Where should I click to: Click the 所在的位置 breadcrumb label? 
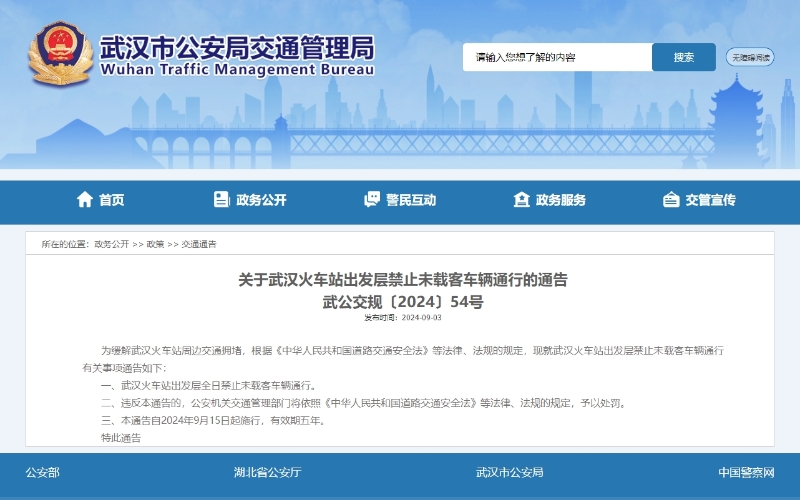65,244
